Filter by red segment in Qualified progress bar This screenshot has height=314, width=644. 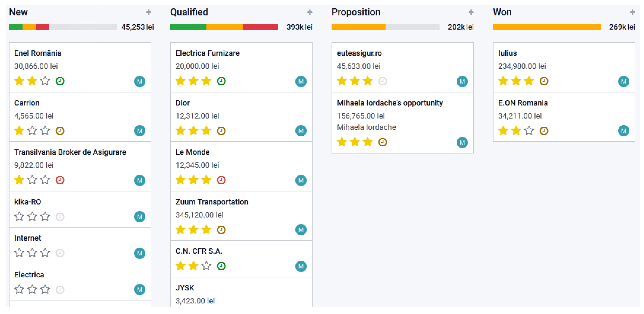click(260, 27)
